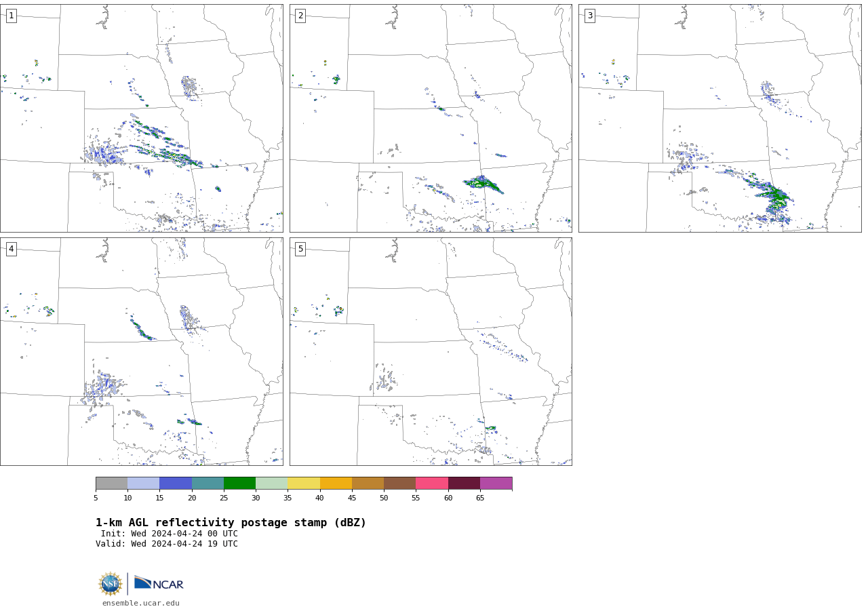Click the pale green 30-35 dBZ swatch
868x611 pixels.
tap(271, 484)
